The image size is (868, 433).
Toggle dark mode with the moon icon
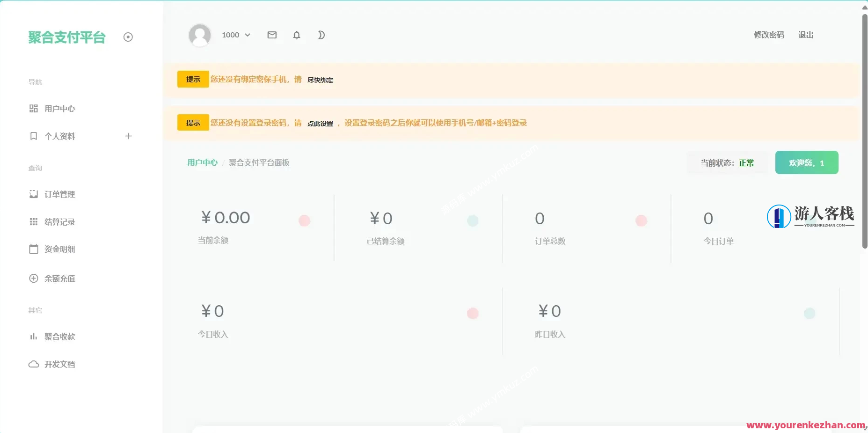[x=321, y=35]
